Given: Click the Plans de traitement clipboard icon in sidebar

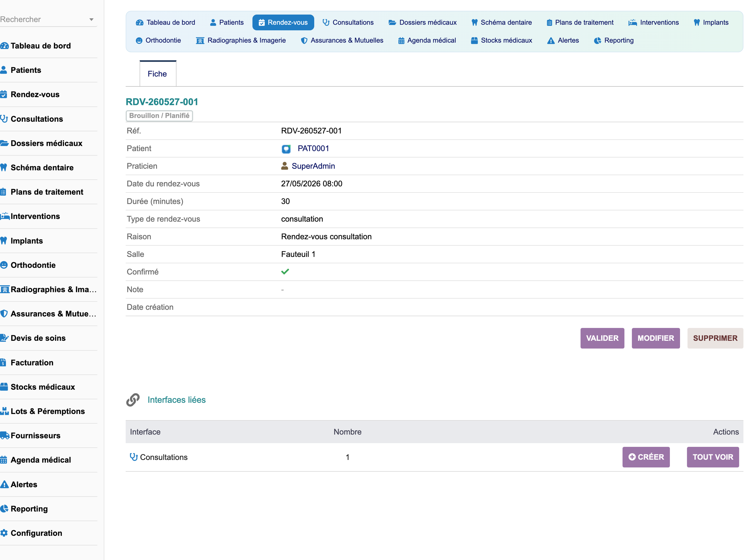Looking at the screenshot, I should (x=3, y=192).
